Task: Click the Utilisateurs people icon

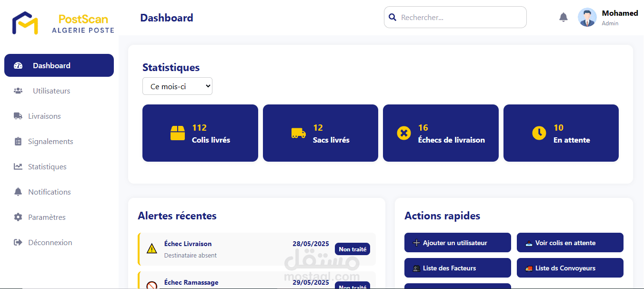Action: pos(18,91)
